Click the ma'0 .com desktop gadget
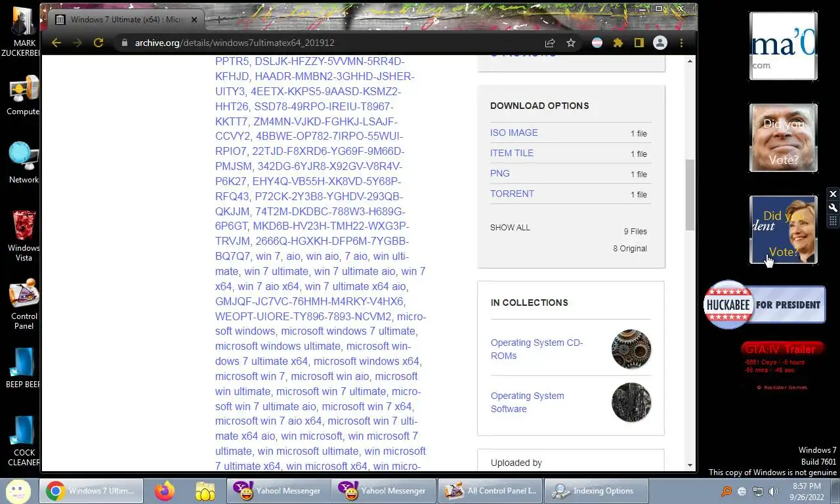840x504 pixels. [x=784, y=46]
